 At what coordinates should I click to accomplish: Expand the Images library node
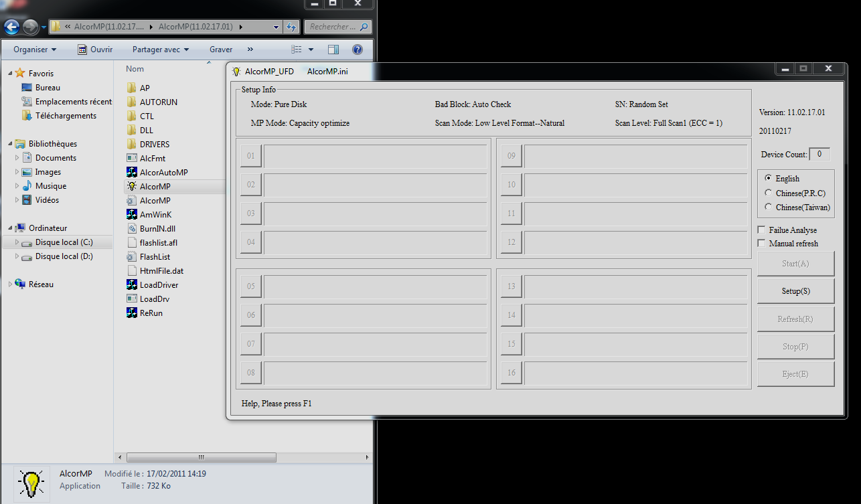(17, 172)
